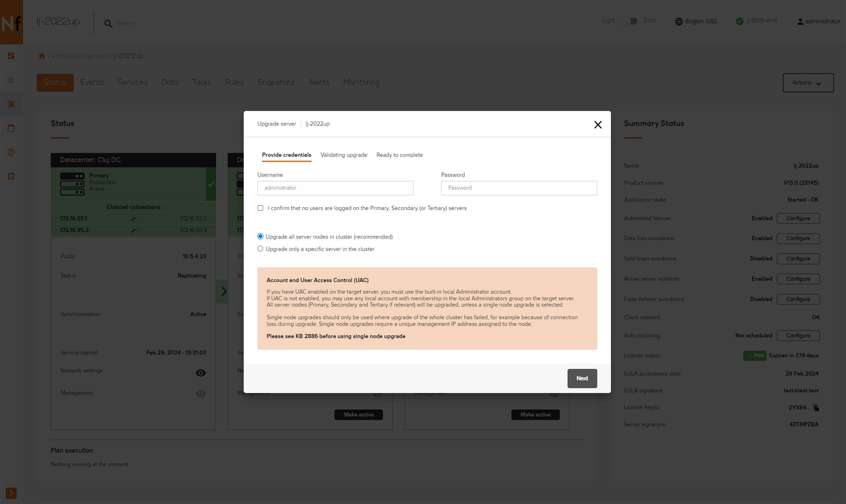Select the Ready to complete step
Screen dimensions: 846x504
tap(400, 155)
